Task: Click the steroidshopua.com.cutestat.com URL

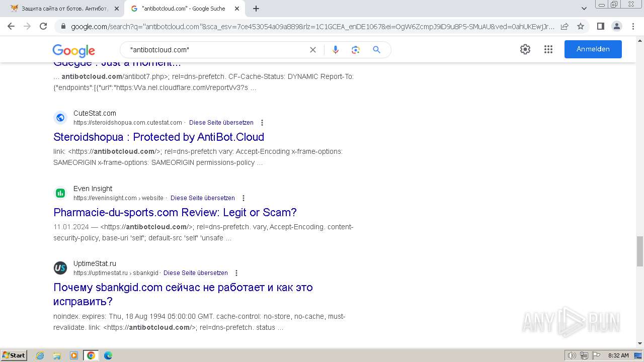Action: click(128, 123)
